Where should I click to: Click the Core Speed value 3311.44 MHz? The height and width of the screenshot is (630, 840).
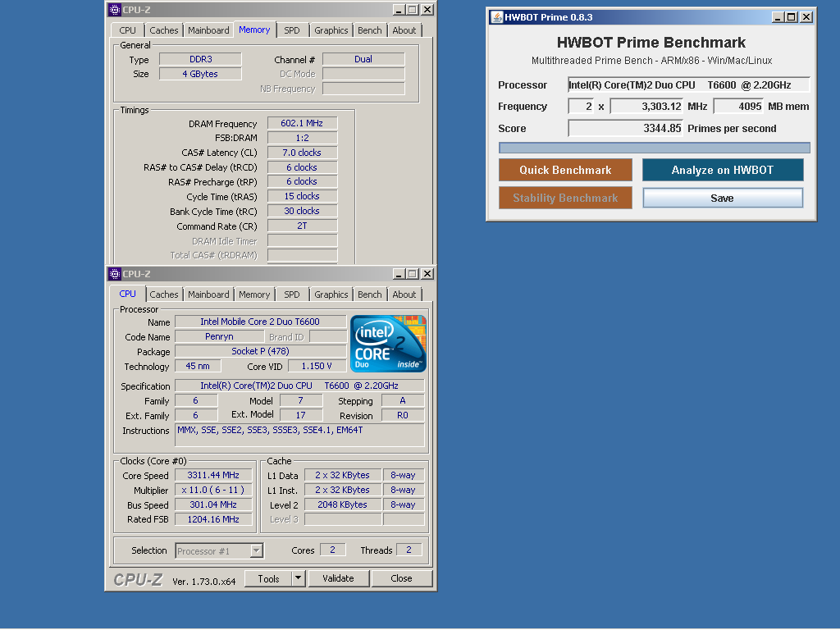213,475
